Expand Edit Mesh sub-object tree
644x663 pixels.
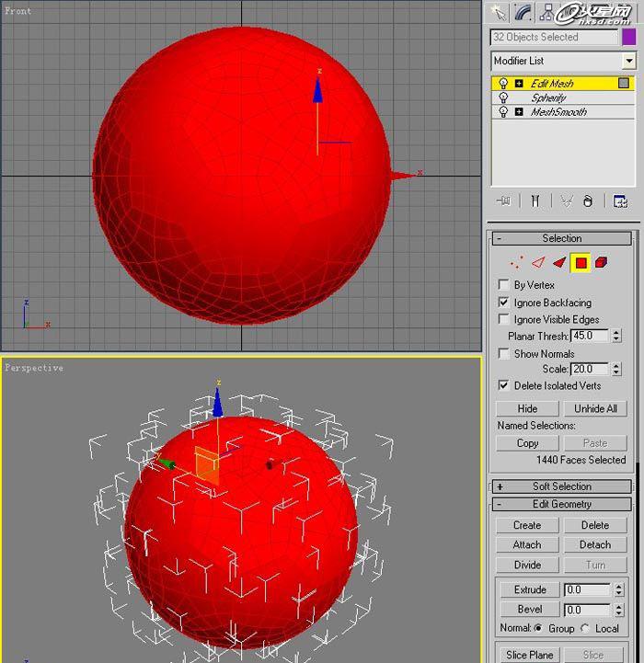[x=519, y=84]
